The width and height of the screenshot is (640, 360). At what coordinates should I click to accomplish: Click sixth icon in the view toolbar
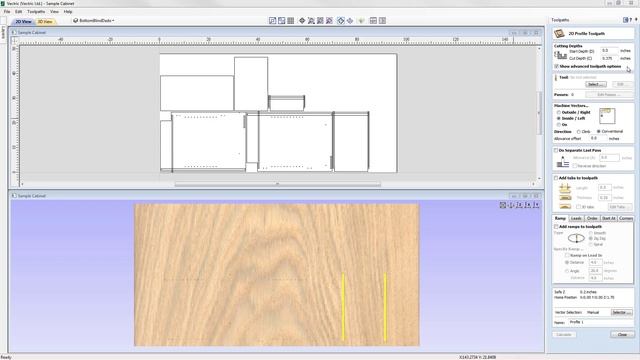[320, 20]
